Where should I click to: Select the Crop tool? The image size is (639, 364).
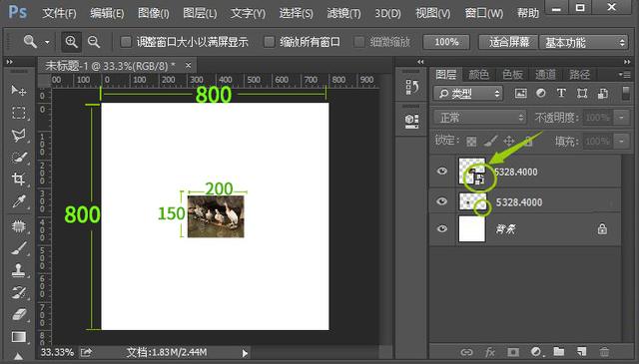(18, 179)
